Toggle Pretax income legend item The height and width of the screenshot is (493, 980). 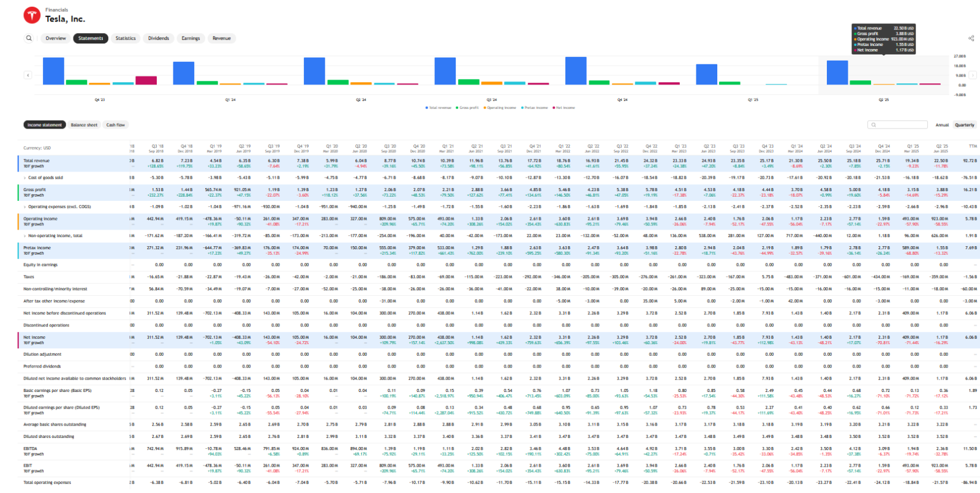coord(535,108)
